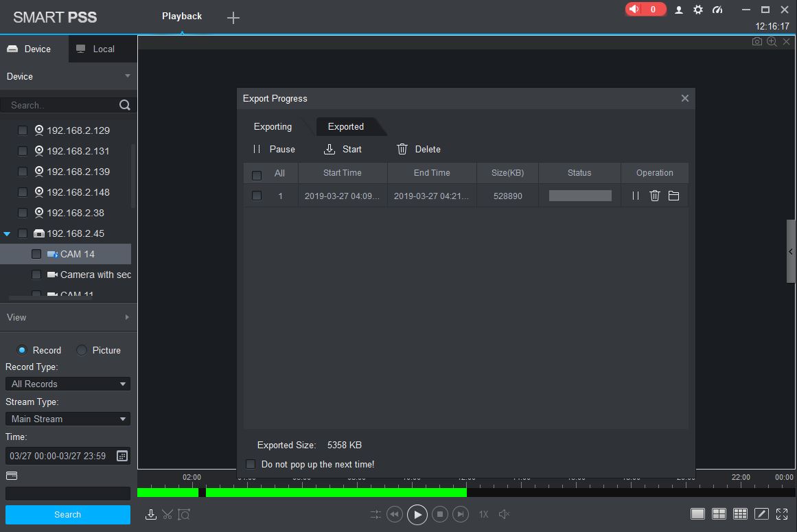
Task: Check the Camera with sec checkbox
Action: [x=36, y=275]
